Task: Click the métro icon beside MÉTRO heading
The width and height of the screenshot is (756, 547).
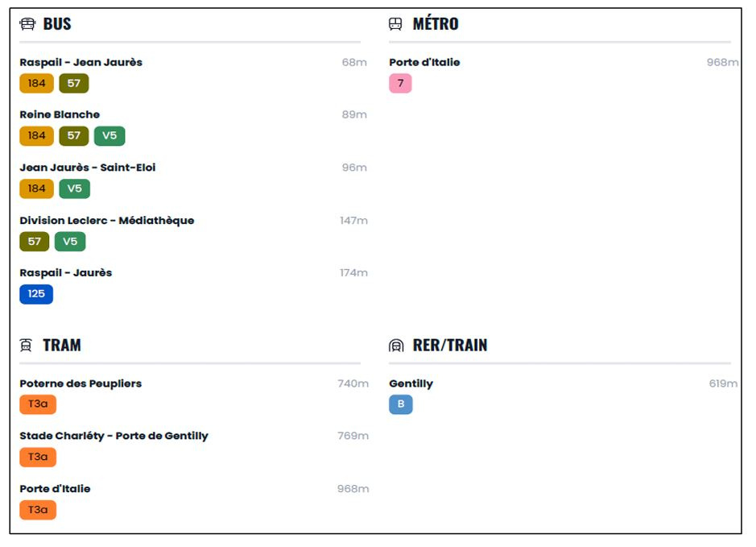Action: point(395,24)
